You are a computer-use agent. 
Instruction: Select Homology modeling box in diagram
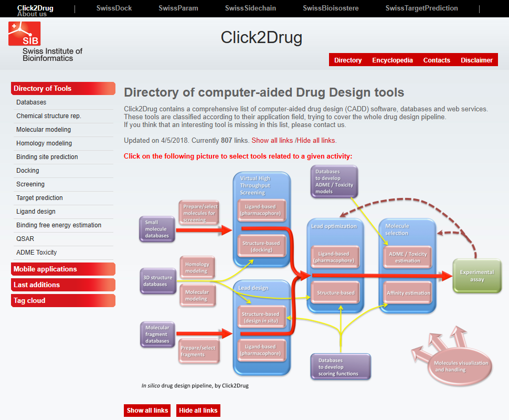pyautogui.click(x=197, y=267)
